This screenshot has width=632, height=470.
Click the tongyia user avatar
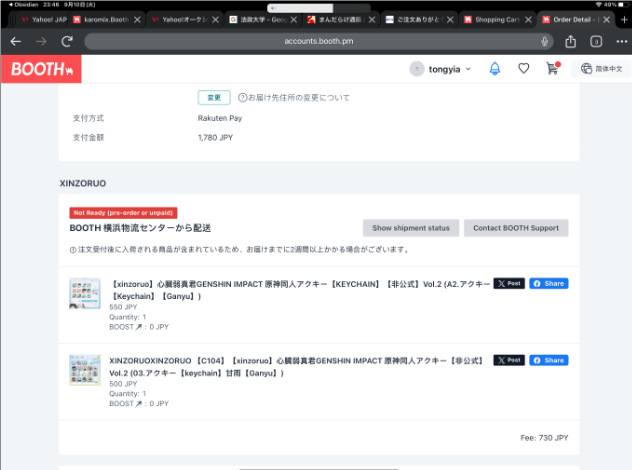(417, 69)
